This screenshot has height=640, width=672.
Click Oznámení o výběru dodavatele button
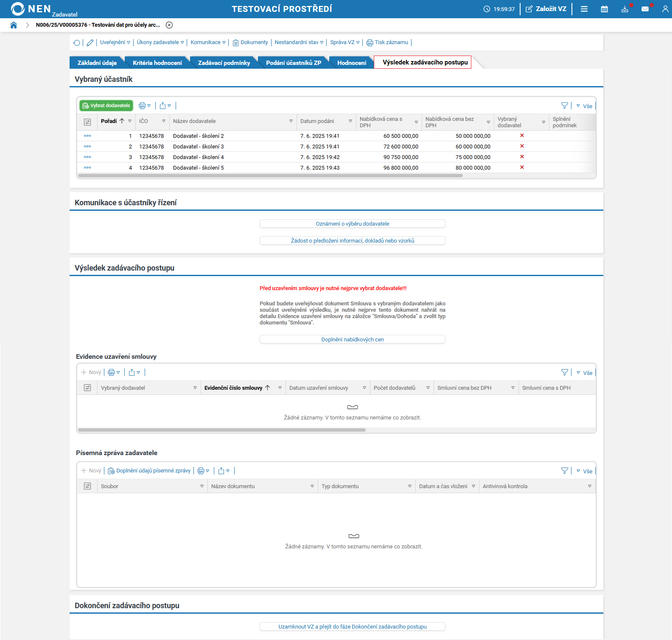(x=352, y=224)
